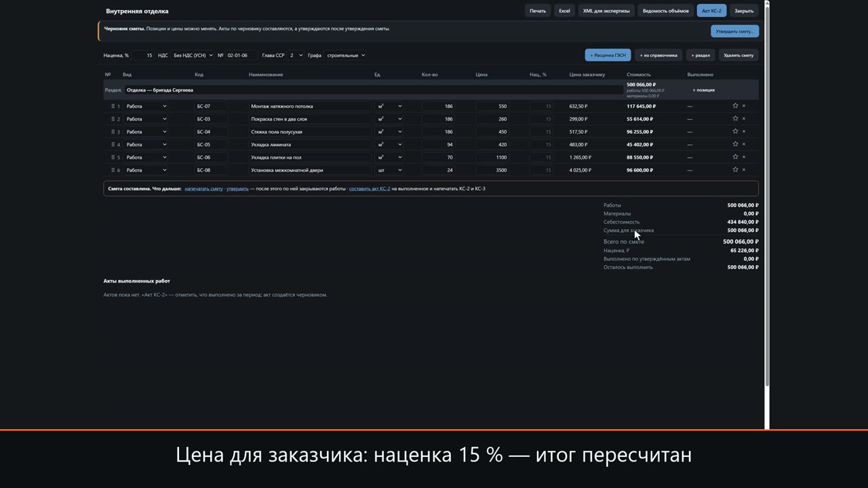
Task: Add Расценка ГЭСН
Action: 608,56
